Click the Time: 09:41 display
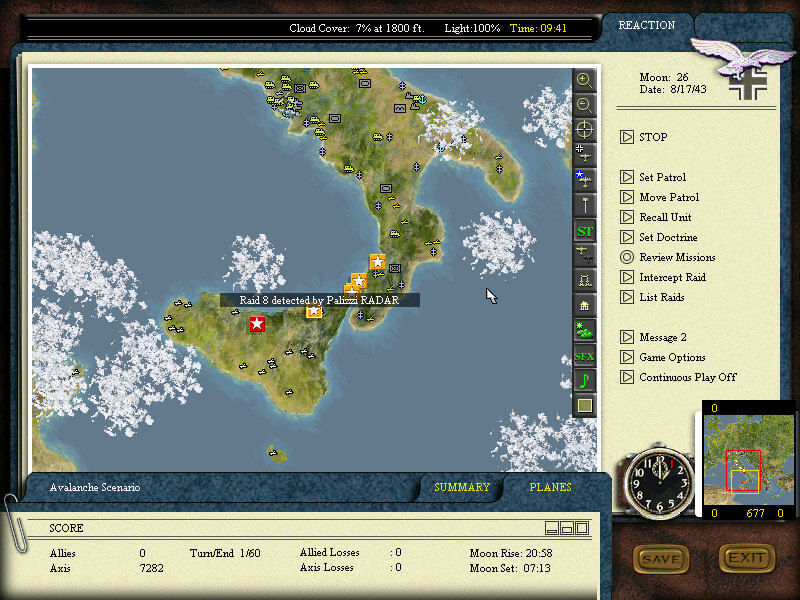 coord(538,28)
